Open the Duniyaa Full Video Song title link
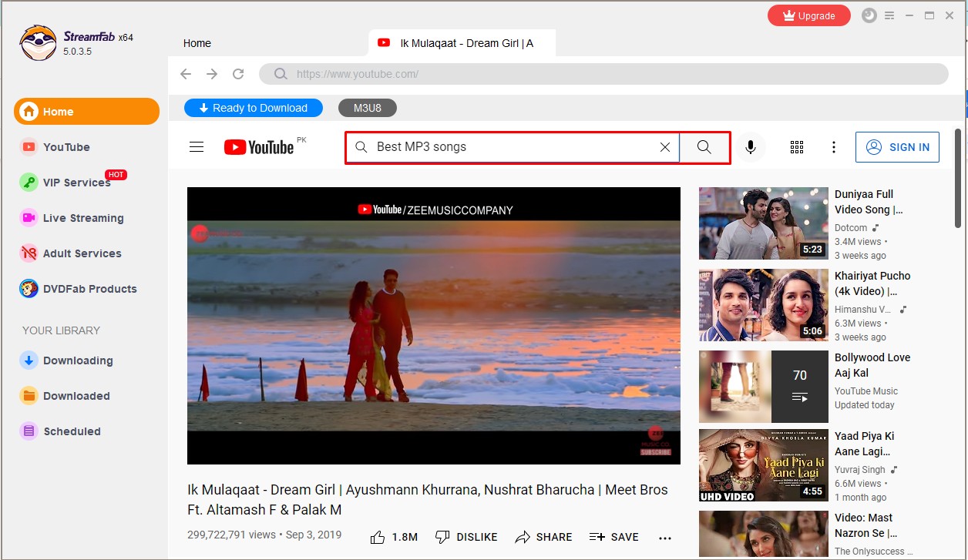Viewport: 968px width, 560px height. click(x=869, y=202)
